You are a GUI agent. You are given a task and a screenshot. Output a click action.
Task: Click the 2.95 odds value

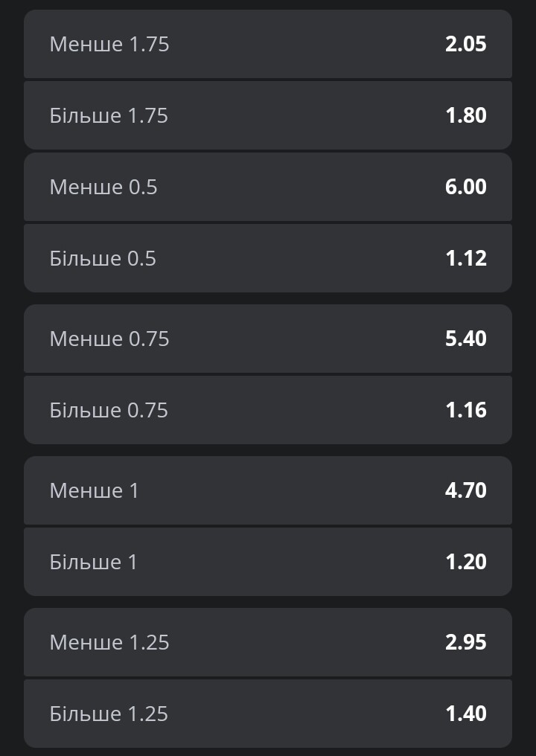pos(465,642)
